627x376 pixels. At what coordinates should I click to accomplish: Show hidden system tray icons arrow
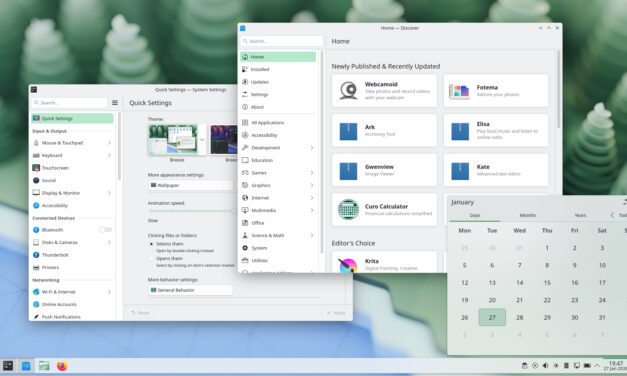pyautogui.click(x=597, y=366)
